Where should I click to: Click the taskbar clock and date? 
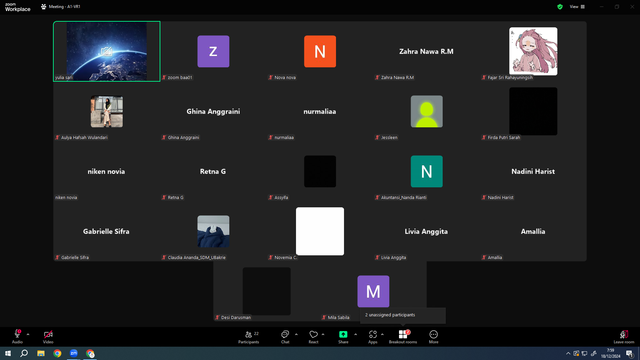tap(611, 353)
